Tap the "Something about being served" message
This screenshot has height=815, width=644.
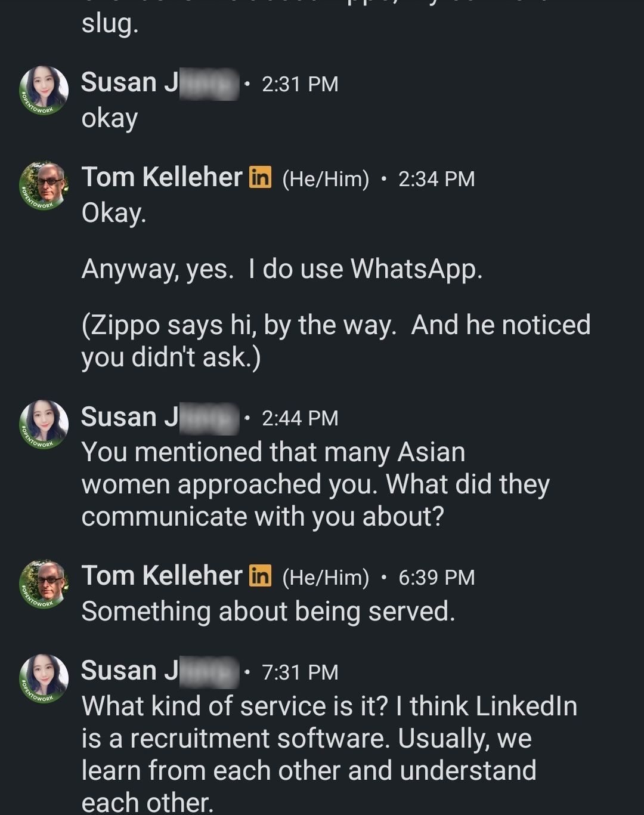(x=268, y=612)
